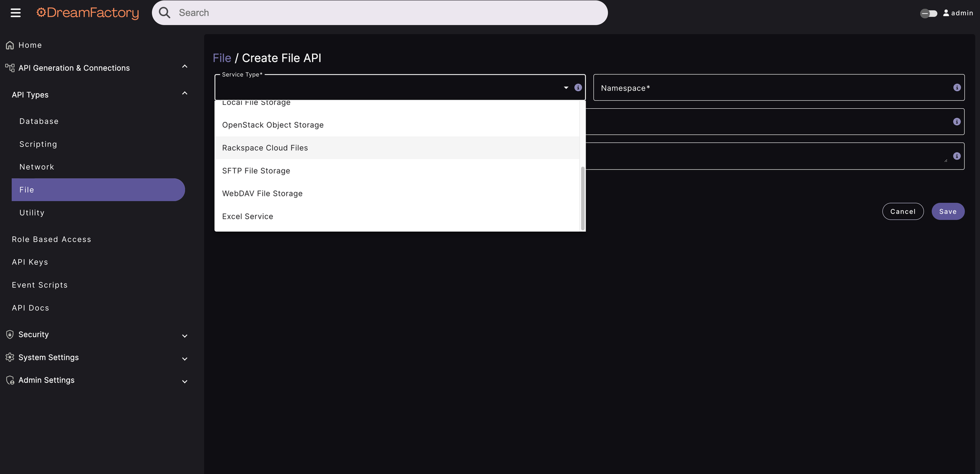Collapse API Generation & Connections section

tap(185, 67)
